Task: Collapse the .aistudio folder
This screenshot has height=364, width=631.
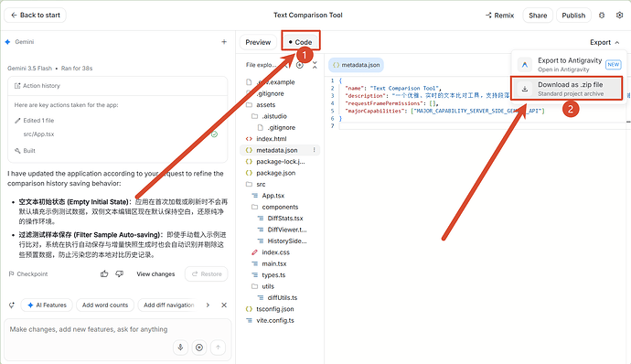Action: point(274,116)
